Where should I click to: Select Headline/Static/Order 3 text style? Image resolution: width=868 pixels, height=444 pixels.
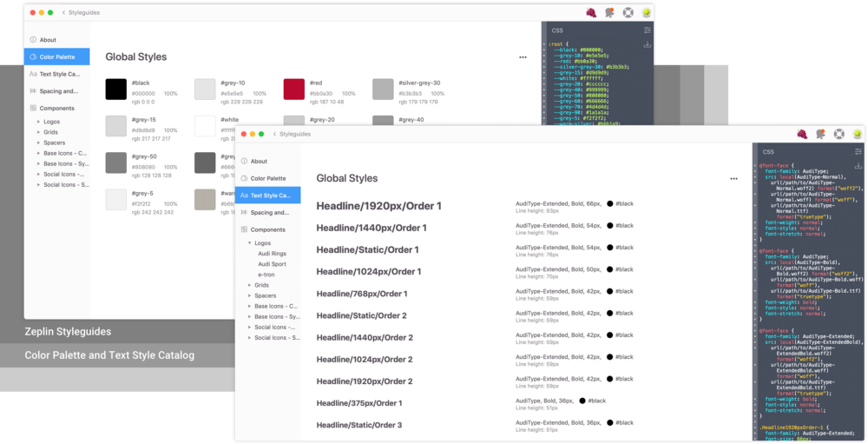pyautogui.click(x=359, y=425)
